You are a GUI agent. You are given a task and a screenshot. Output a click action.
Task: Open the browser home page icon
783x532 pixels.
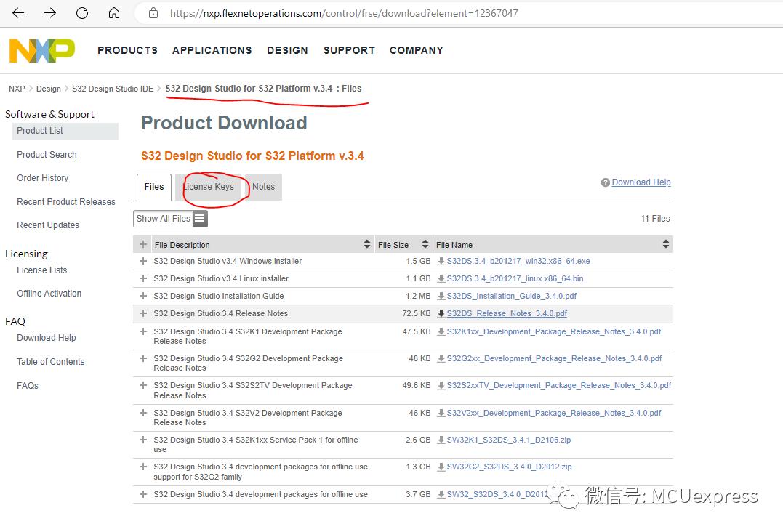point(114,13)
